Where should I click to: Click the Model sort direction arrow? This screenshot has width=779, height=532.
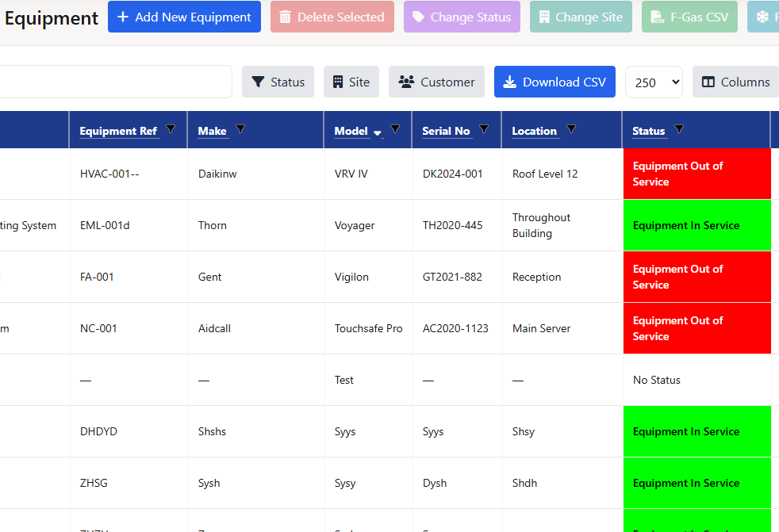point(378,132)
